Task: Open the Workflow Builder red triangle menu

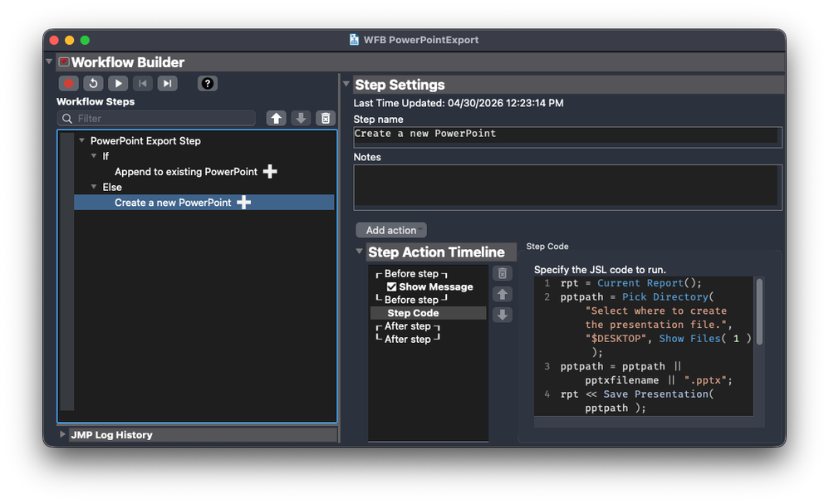Action: 64,61
